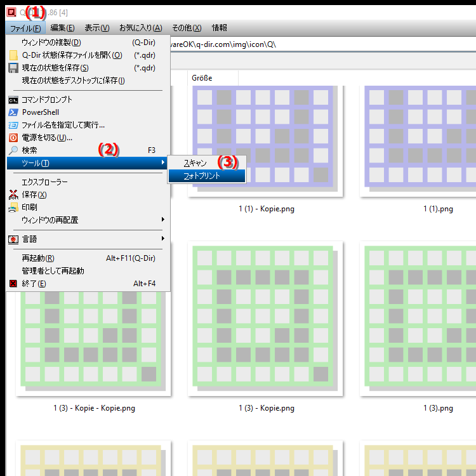Select thumbnail 1 (3) - Kopie - Kopie.png

[x=93, y=344]
